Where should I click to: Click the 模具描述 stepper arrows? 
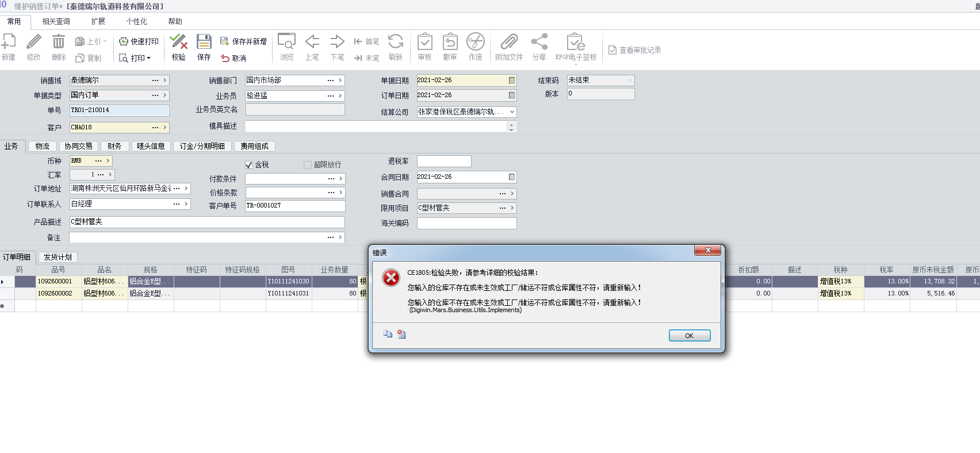coord(511,126)
